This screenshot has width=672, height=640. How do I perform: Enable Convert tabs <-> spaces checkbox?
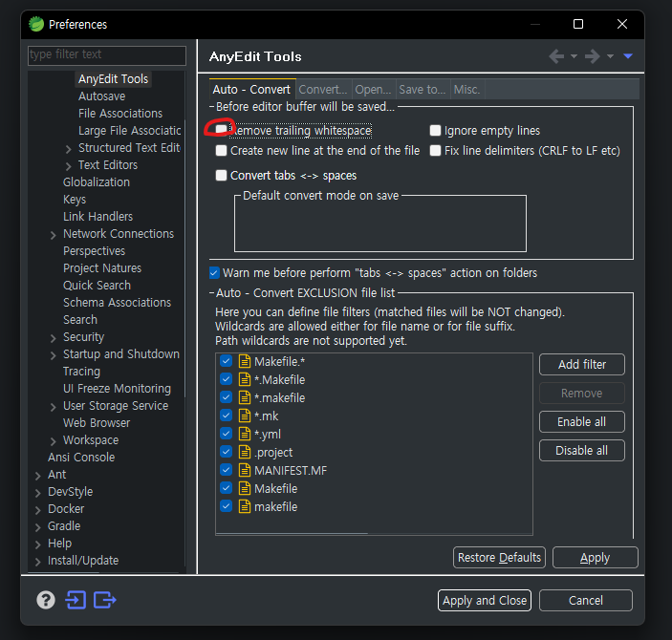pos(221,175)
